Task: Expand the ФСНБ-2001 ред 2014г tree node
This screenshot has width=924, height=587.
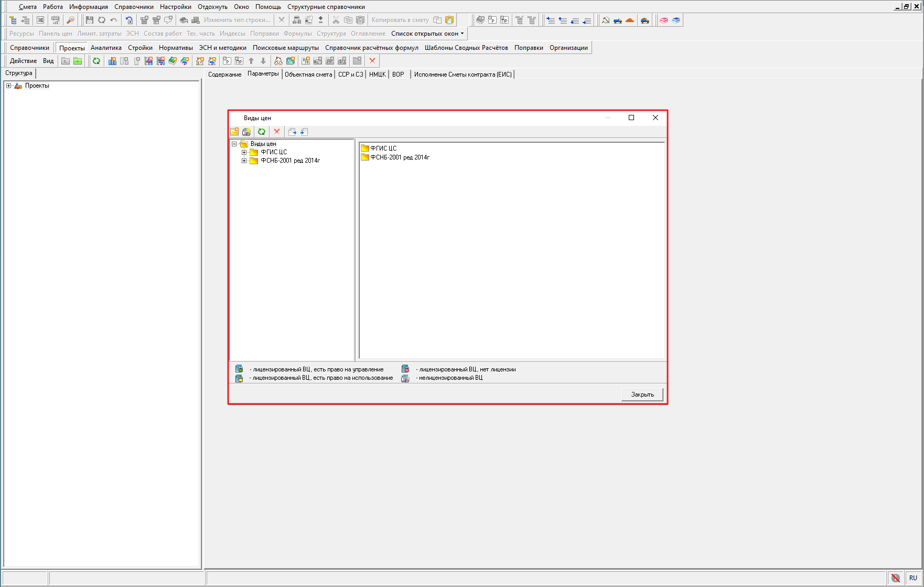Action: click(244, 161)
